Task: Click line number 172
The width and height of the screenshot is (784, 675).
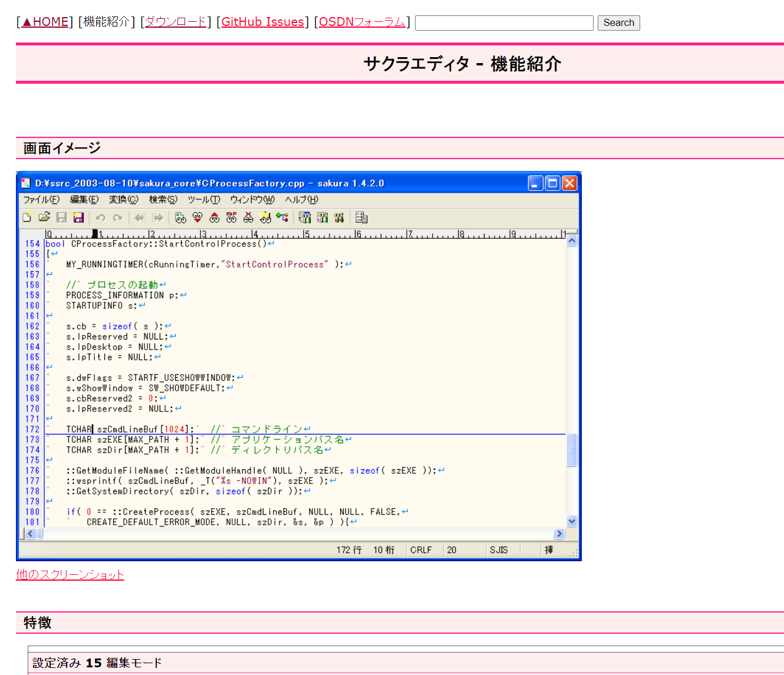Action: 32,429
